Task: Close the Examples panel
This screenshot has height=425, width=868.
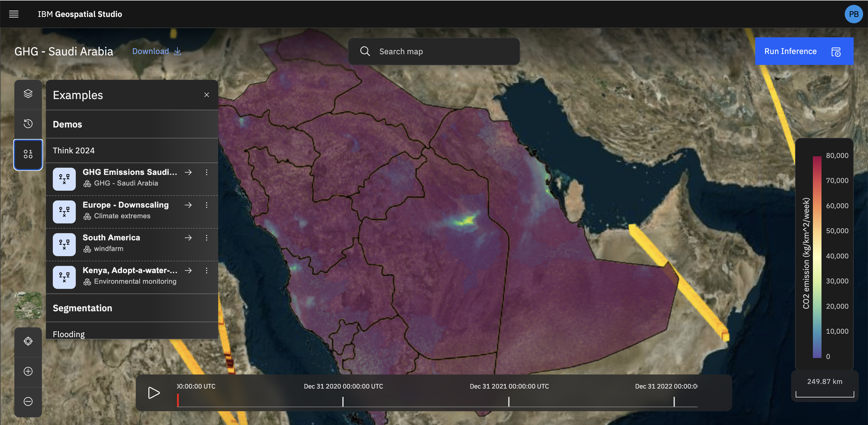Action: (207, 95)
